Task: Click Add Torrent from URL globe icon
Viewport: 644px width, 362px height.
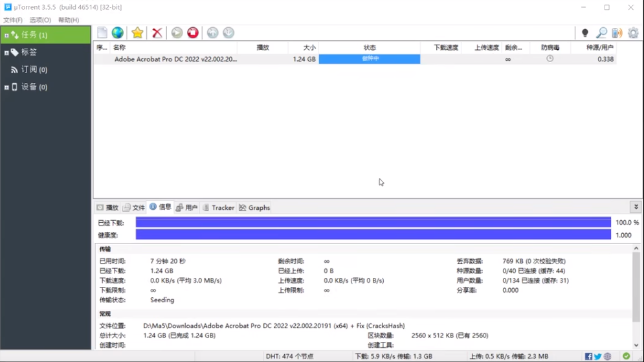Action: (x=117, y=32)
